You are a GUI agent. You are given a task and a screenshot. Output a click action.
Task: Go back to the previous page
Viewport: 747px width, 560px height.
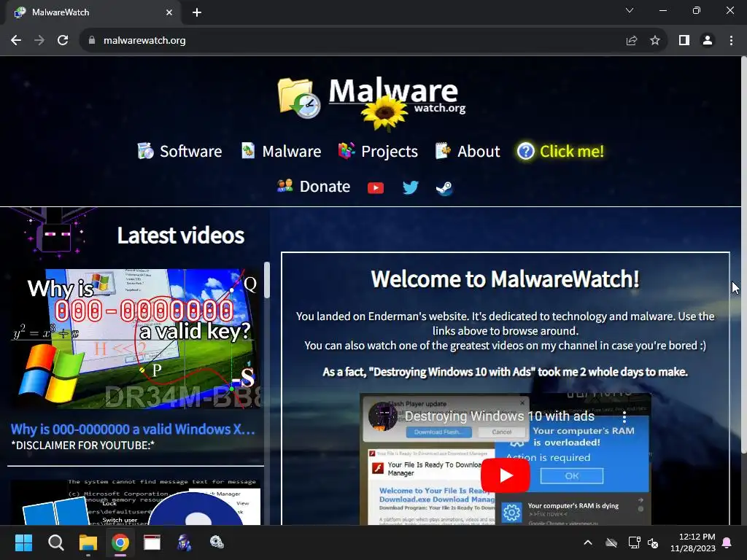16,41
